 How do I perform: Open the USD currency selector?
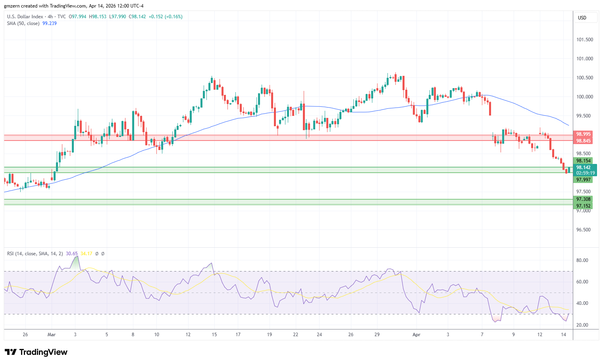(x=586, y=18)
